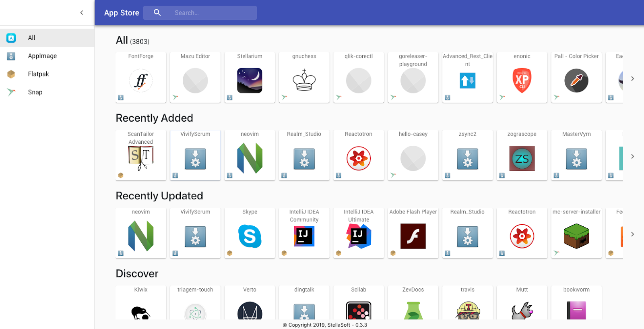Click the Recently Added heading
The height and width of the screenshot is (329, 644).
155,118
